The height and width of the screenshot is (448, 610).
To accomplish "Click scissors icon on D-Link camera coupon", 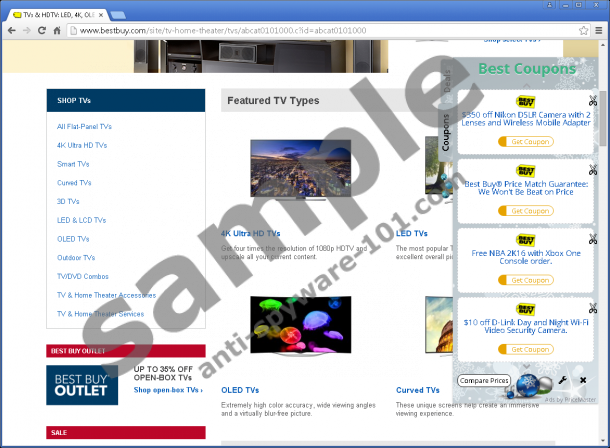I will point(593,309).
